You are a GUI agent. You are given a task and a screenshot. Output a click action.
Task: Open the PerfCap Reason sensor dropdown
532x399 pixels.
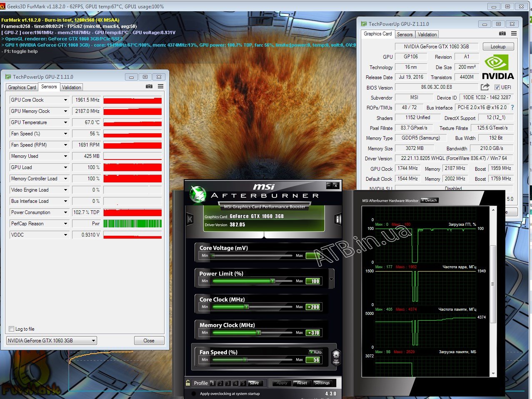65,224
